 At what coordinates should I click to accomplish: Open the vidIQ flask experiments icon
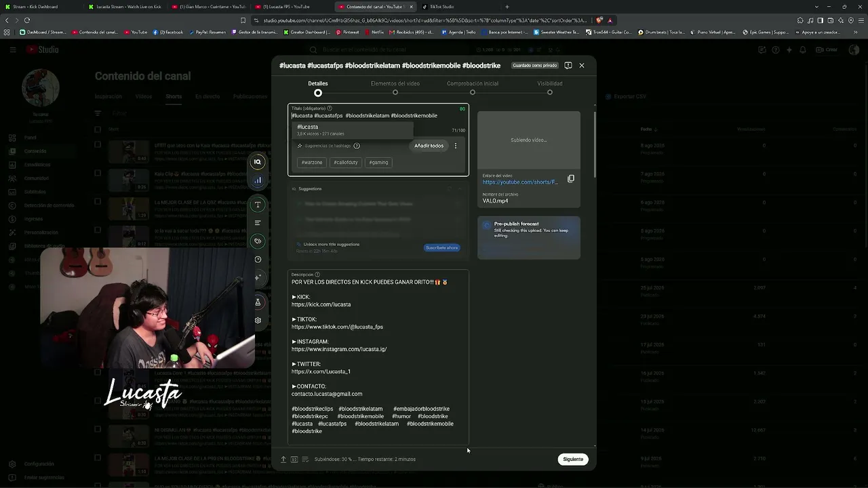click(x=258, y=302)
